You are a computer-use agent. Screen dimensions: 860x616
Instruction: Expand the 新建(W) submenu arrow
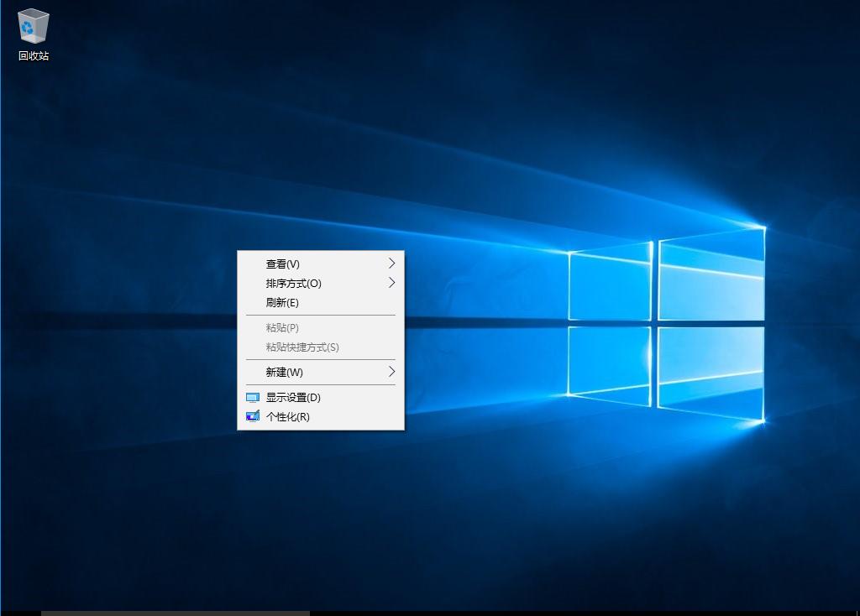pos(391,371)
